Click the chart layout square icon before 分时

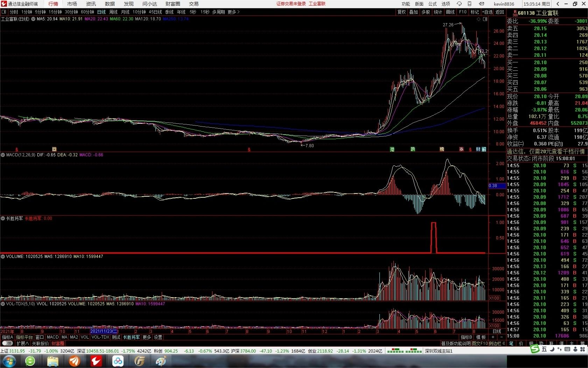point(4,12)
